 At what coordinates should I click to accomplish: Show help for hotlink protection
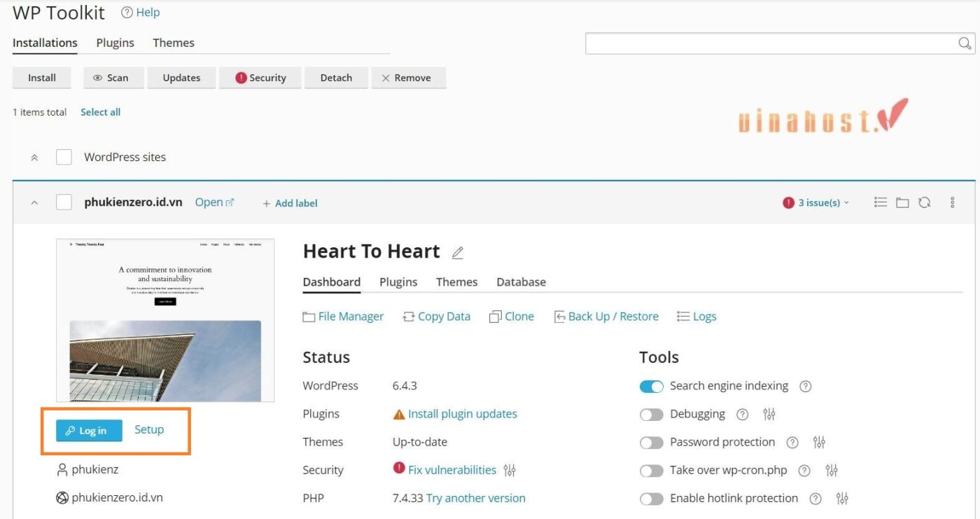815,498
